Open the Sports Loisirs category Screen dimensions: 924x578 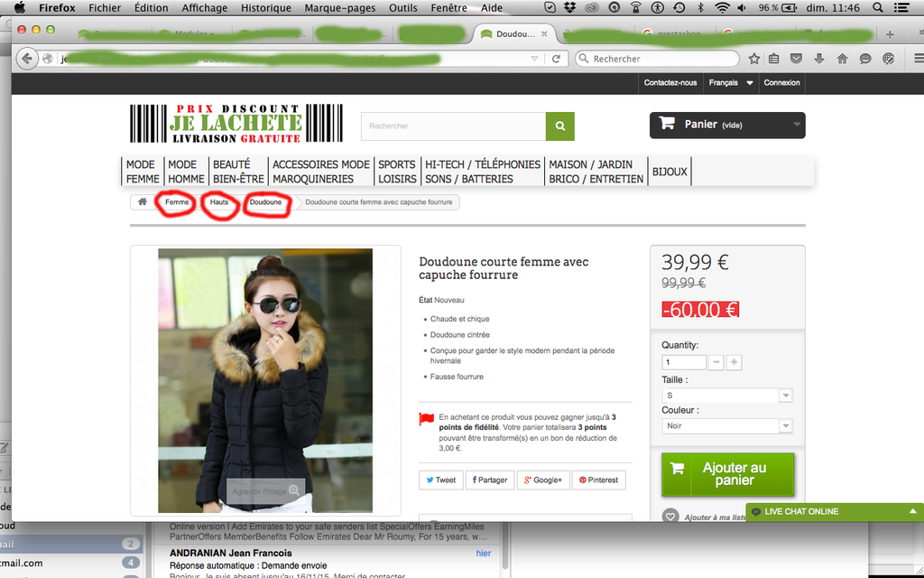point(397,172)
